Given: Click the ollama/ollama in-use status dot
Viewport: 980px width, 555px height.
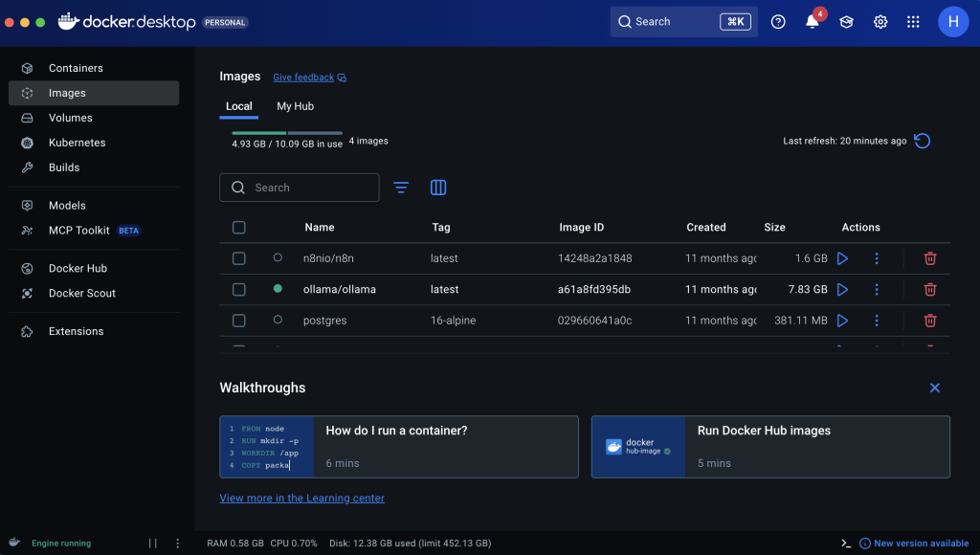Looking at the screenshot, I should (278, 289).
